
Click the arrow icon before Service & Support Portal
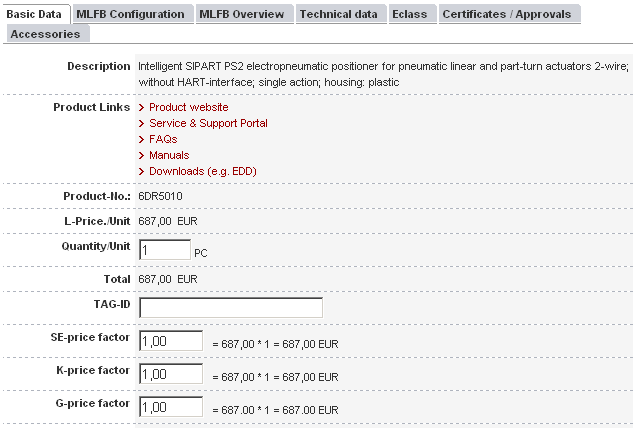(x=141, y=124)
